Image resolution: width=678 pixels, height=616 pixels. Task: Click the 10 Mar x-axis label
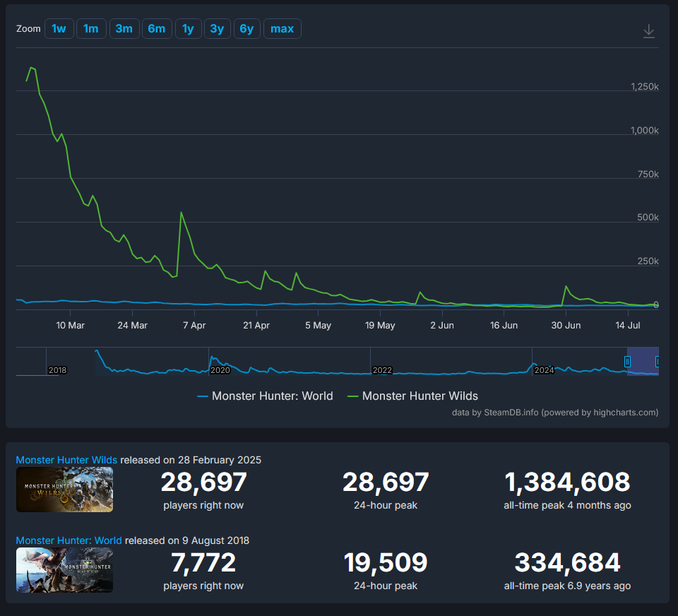[71, 325]
